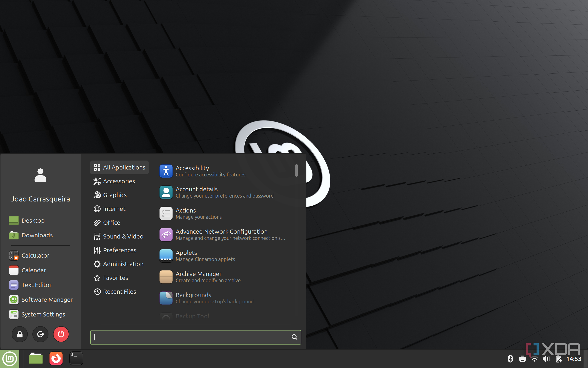Screen dimensions: 588x368
Task: Click the log out button
Action: [x=40, y=334]
